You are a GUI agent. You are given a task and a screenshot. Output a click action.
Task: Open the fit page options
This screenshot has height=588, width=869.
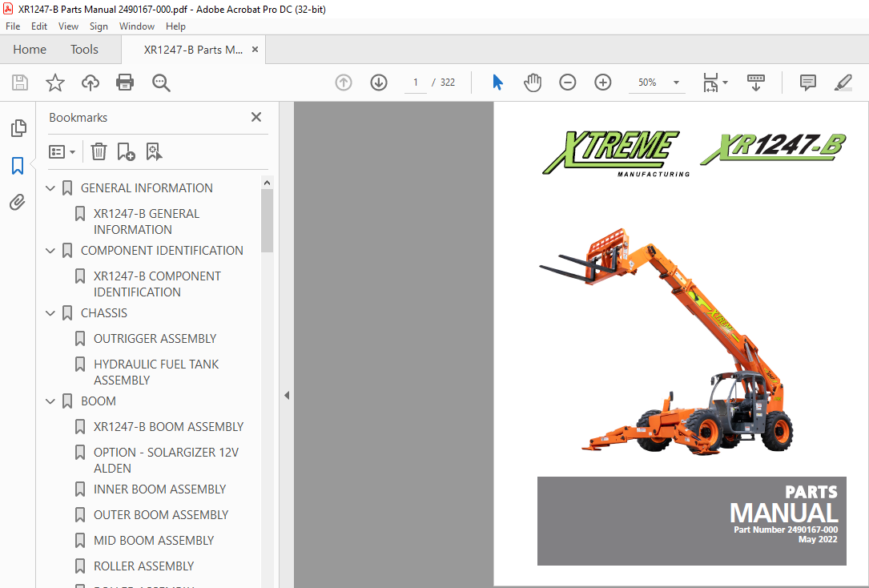click(715, 83)
